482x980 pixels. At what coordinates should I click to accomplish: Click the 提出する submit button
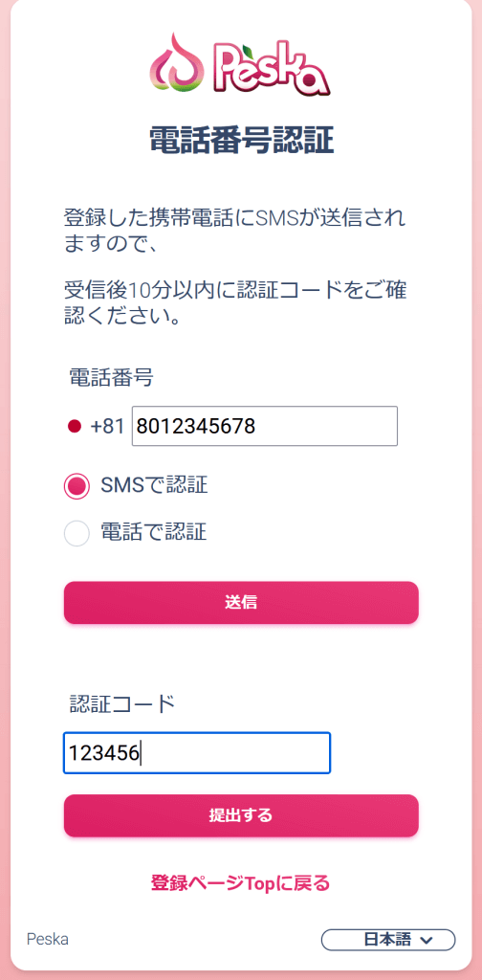click(241, 815)
